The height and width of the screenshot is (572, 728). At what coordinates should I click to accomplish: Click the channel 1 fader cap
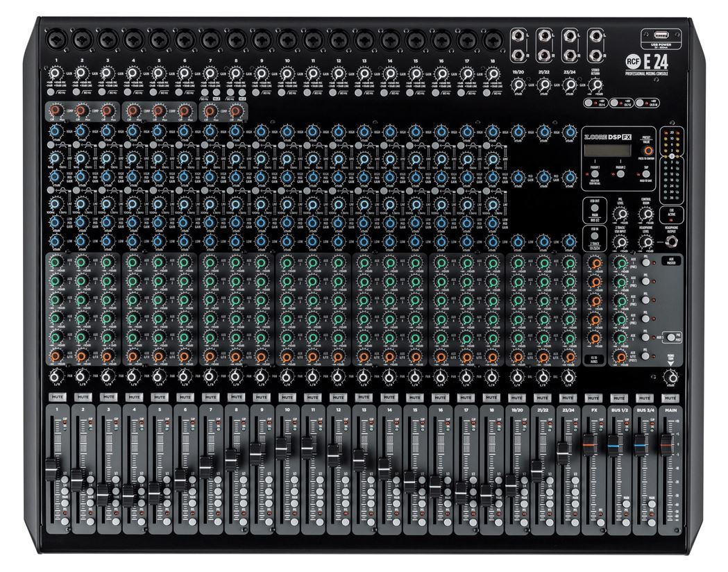coord(51,470)
